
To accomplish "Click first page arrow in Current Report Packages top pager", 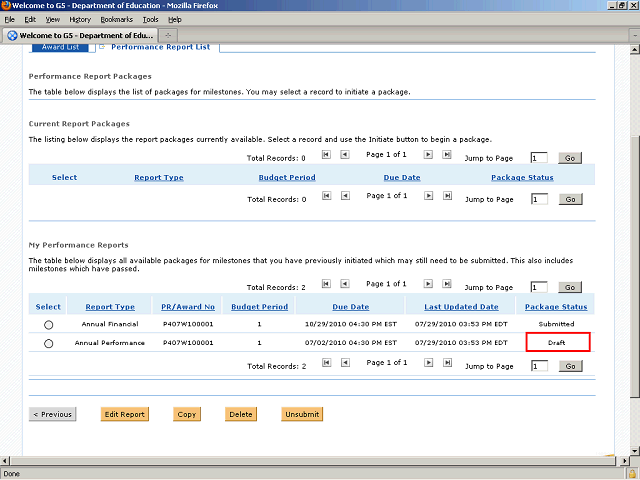I will (x=326, y=155).
